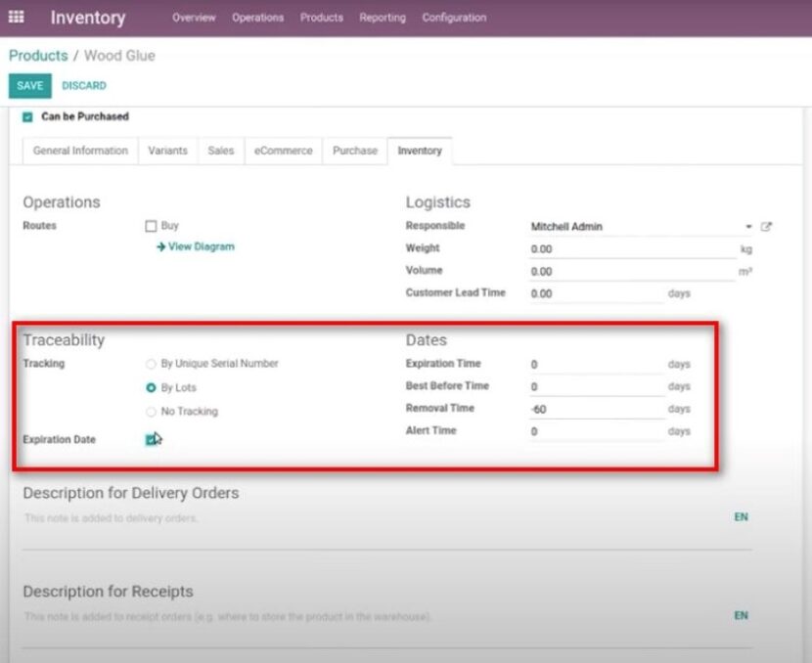This screenshot has height=663, width=812.
Task: Open the apps grid menu
Action: coord(16,17)
